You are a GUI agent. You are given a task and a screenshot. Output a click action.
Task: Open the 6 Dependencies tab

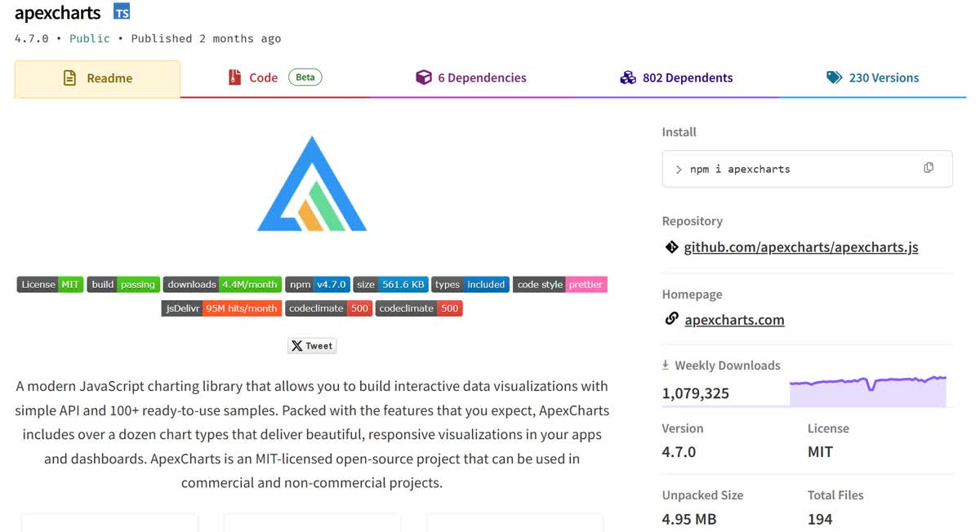click(471, 78)
